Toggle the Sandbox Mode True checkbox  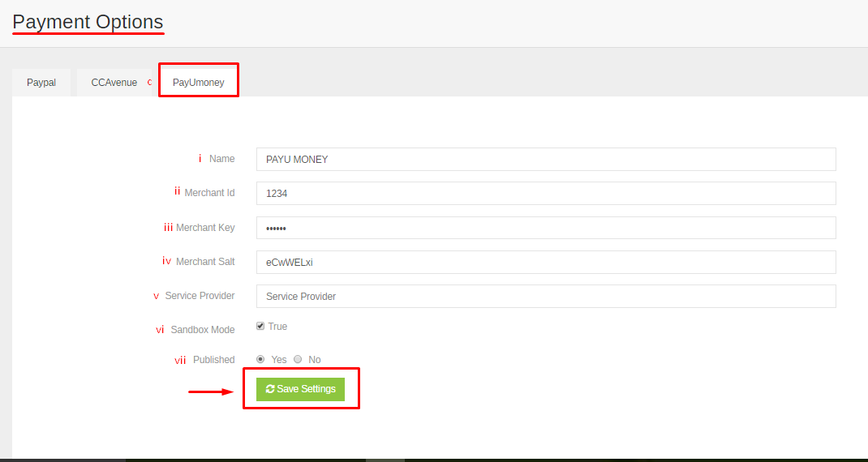tap(260, 327)
